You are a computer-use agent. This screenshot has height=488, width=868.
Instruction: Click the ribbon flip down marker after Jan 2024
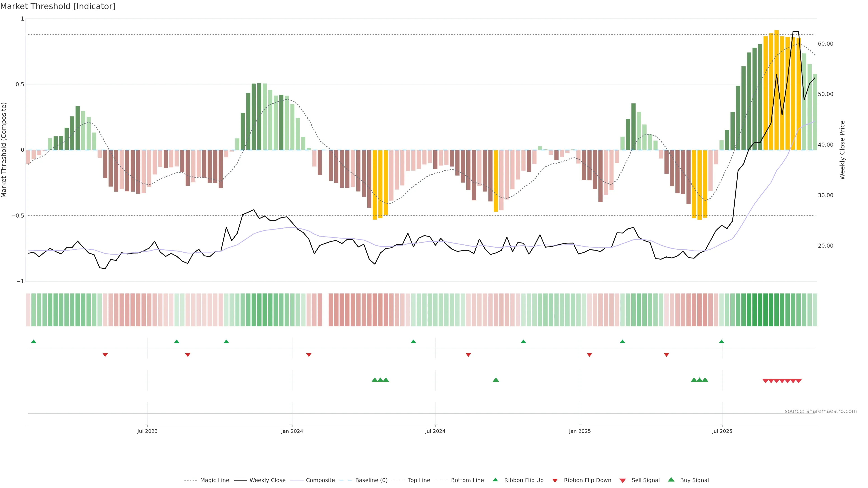tap(309, 355)
